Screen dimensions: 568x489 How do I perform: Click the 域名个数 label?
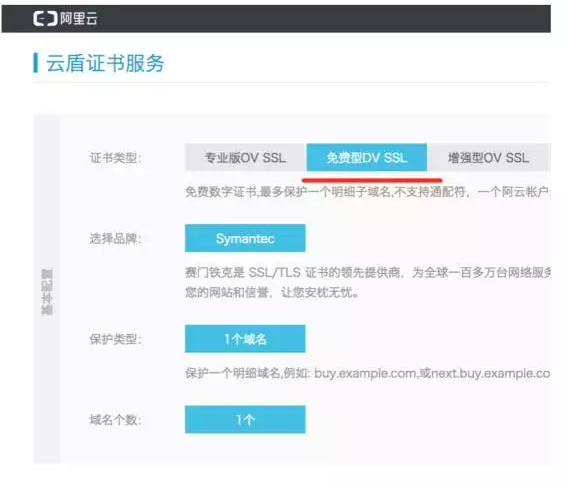[x=116, y=420]
